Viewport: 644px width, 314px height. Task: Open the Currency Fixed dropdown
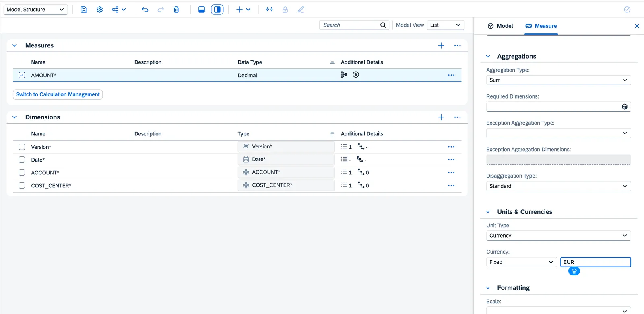[522, 262]
